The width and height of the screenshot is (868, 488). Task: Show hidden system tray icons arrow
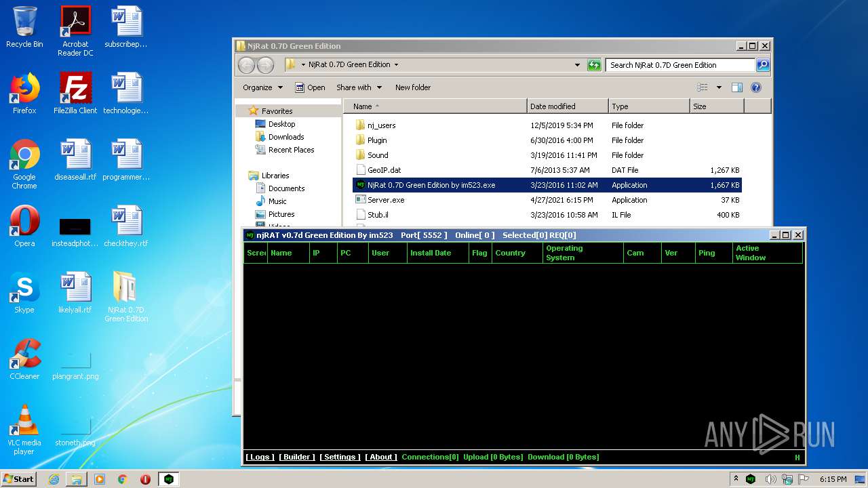pyautogui.click(x=736, y=479)
